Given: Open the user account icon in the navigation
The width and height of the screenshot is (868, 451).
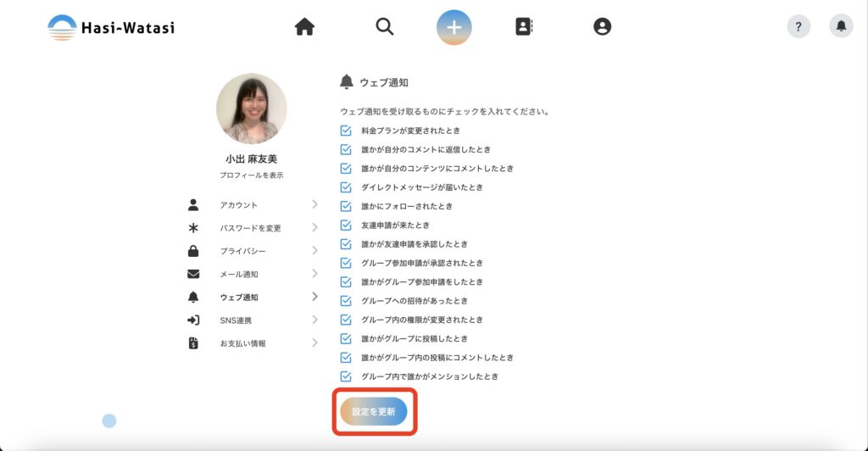Looking at the screenshot, I should (602, 27).
